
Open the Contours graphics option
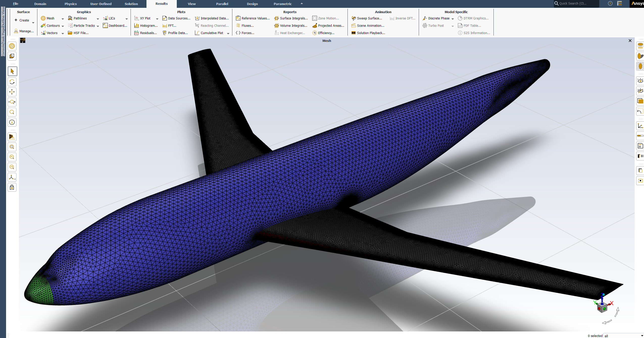50,25
